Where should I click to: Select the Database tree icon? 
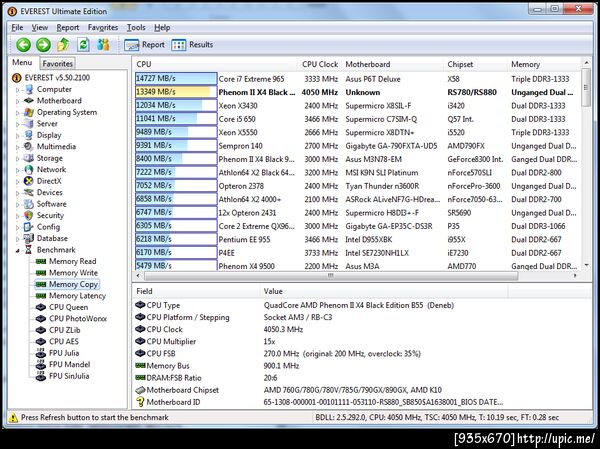[x=28, y=238]
